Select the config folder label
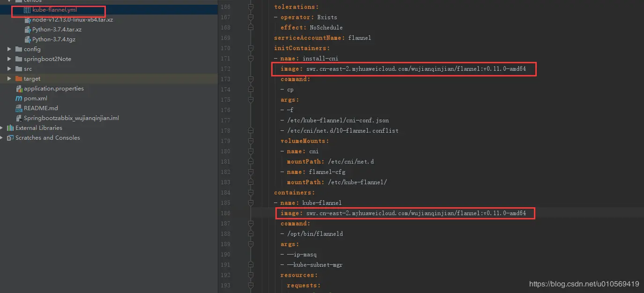 tap(32, 49)
